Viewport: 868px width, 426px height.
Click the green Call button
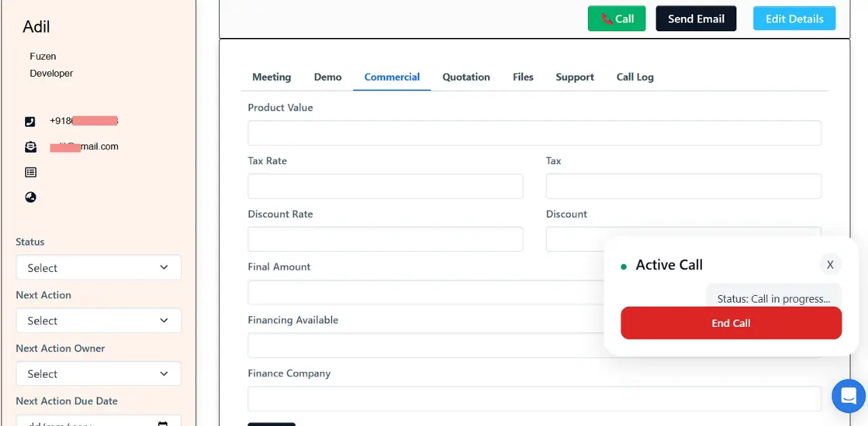[x=616, y=18]
